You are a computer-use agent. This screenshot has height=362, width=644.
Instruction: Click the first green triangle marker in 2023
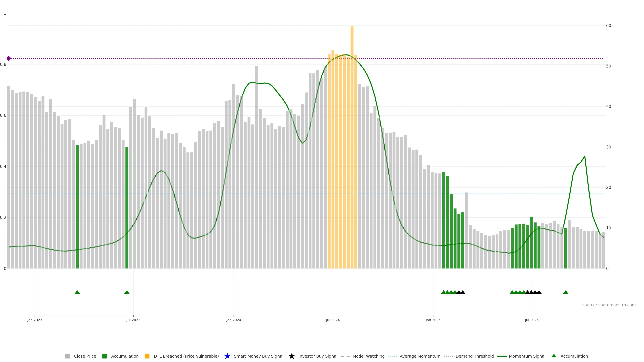coord(77,292)
